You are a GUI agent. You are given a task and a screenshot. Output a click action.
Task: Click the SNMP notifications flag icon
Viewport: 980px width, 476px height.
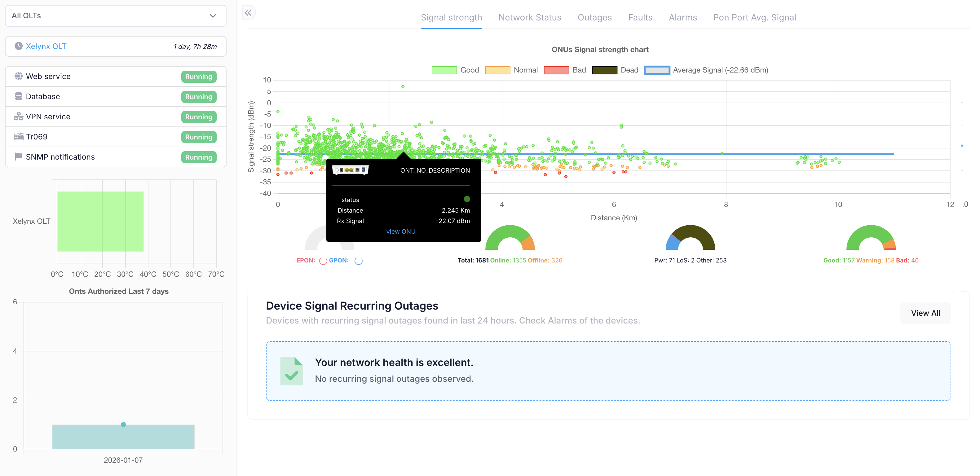pos(18,157)
